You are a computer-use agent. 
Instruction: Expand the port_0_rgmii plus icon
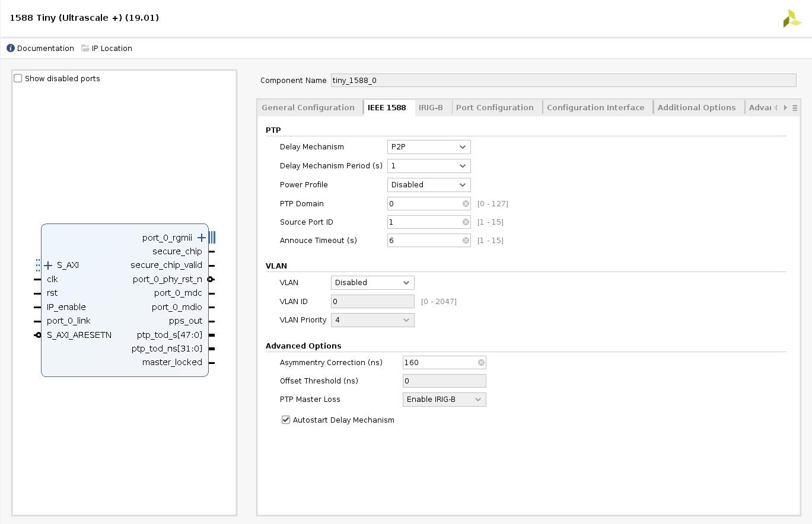pyautogui.click(x=202, y=238)
